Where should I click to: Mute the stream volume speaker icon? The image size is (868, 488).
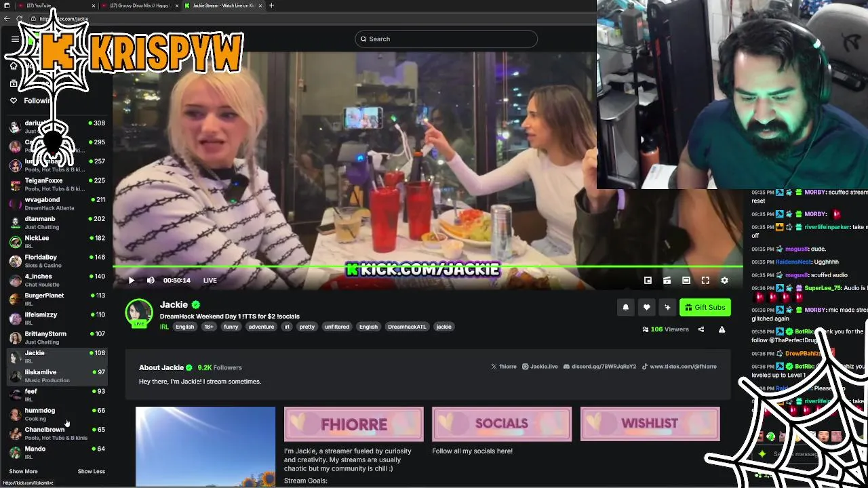pyautogui.click(x=151, y=281)
